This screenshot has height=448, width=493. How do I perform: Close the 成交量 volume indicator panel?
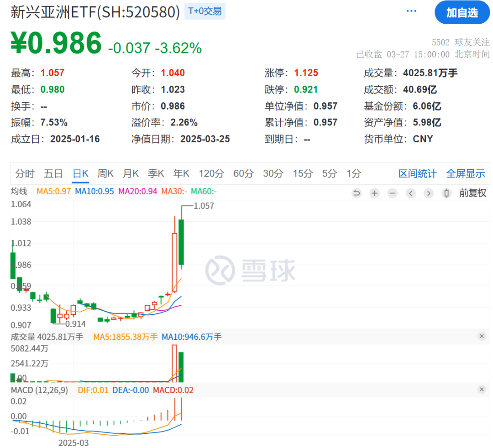(482, 336)
